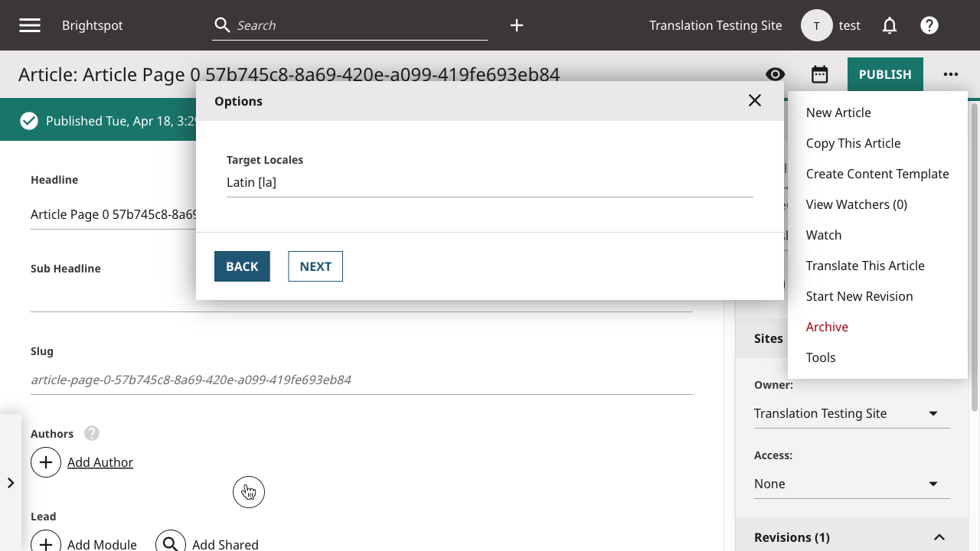Open the Owner site dropdown
Viewport: 980px width, 551px height.
tap(852, 413)
